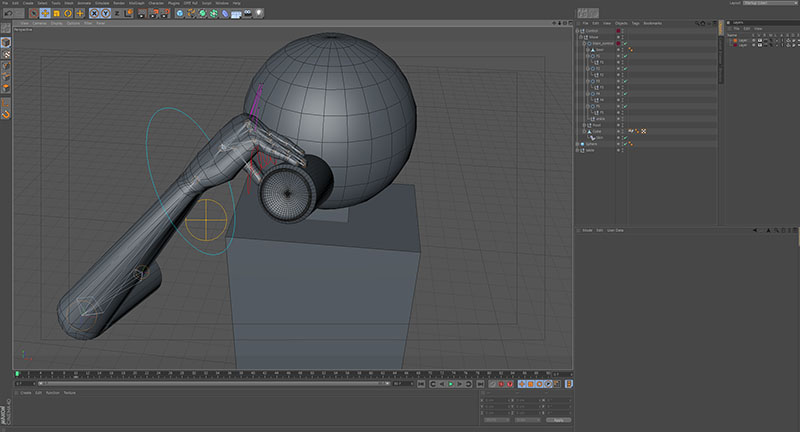Add a cube primitive object
This screenshot has height=432, width=800.
point(180,13)
